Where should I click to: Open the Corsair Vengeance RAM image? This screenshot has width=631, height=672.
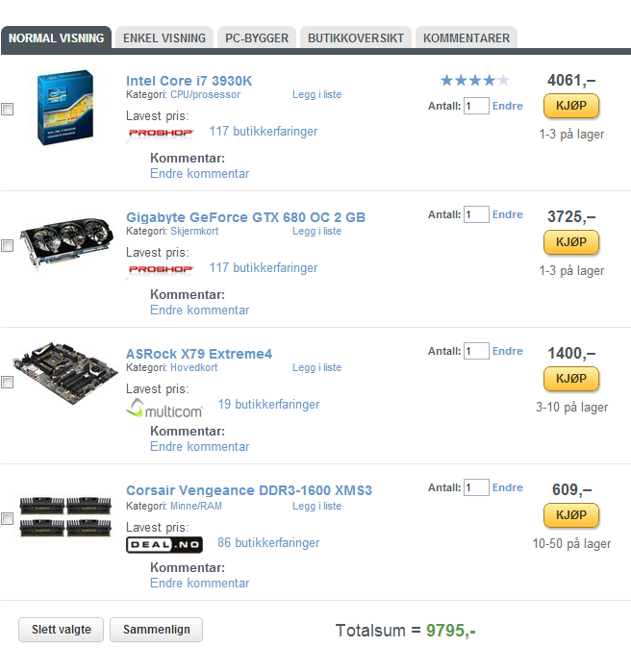[65, 516]
